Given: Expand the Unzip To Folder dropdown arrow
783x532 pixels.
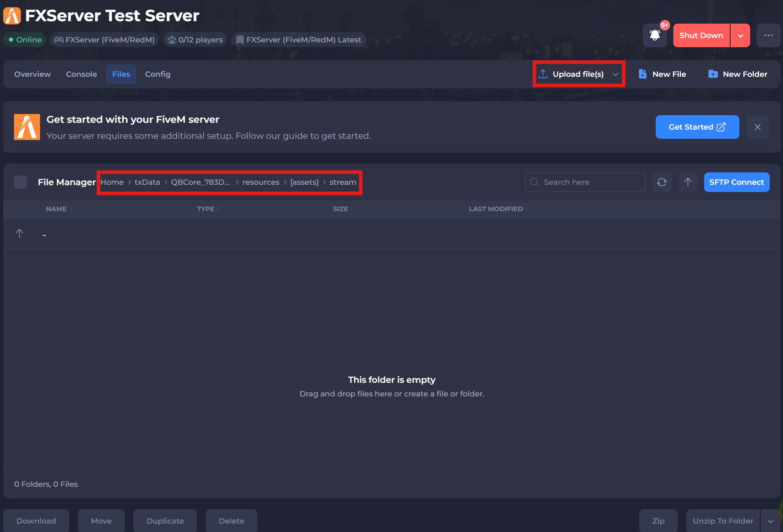Looking at the screenshot, I should point(771,521).
